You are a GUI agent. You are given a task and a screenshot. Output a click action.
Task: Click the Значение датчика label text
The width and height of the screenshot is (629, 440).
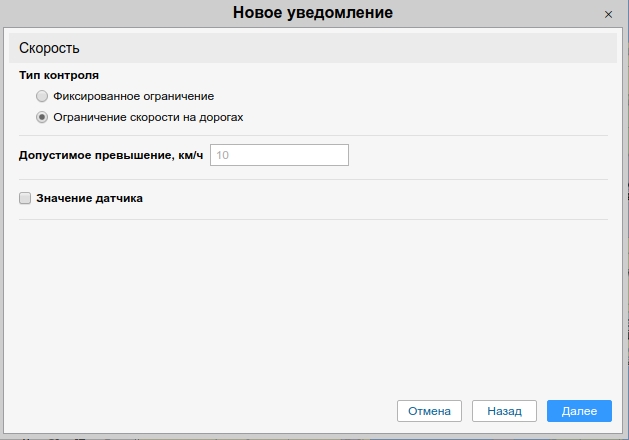[x=89, y=198]
